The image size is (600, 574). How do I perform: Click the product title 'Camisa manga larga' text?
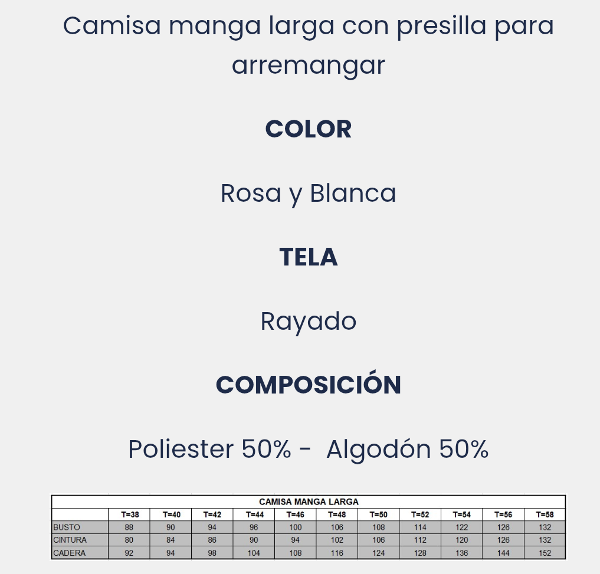[199, 26]
